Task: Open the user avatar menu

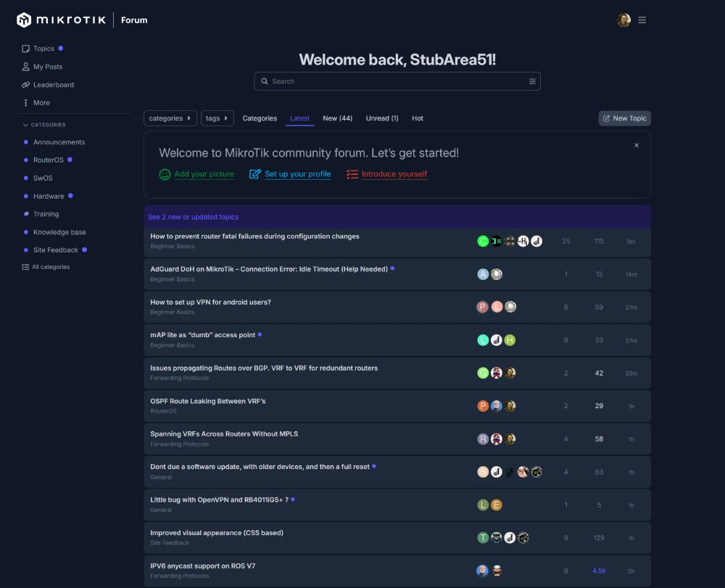Action: click(x=623, y=20)
